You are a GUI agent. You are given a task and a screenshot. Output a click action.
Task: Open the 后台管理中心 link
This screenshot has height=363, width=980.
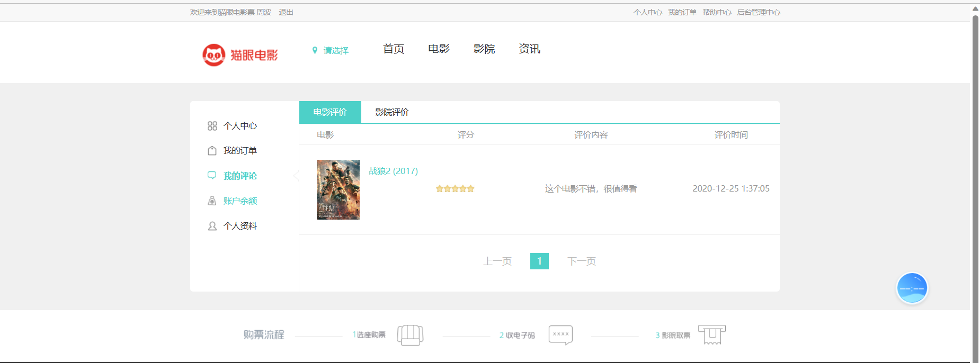(x=758, y=12)
